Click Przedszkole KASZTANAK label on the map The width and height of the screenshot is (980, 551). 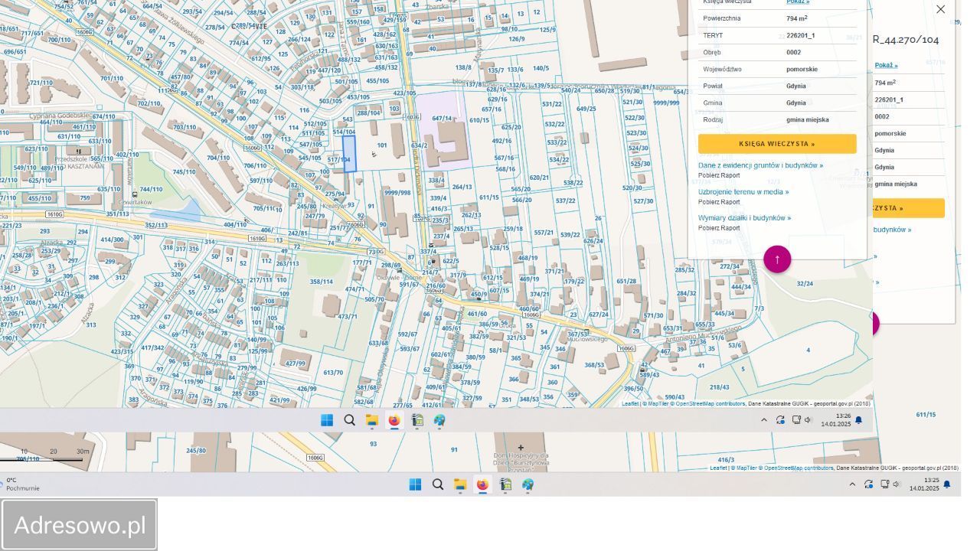pyautogui.click(x=78, y=162)
